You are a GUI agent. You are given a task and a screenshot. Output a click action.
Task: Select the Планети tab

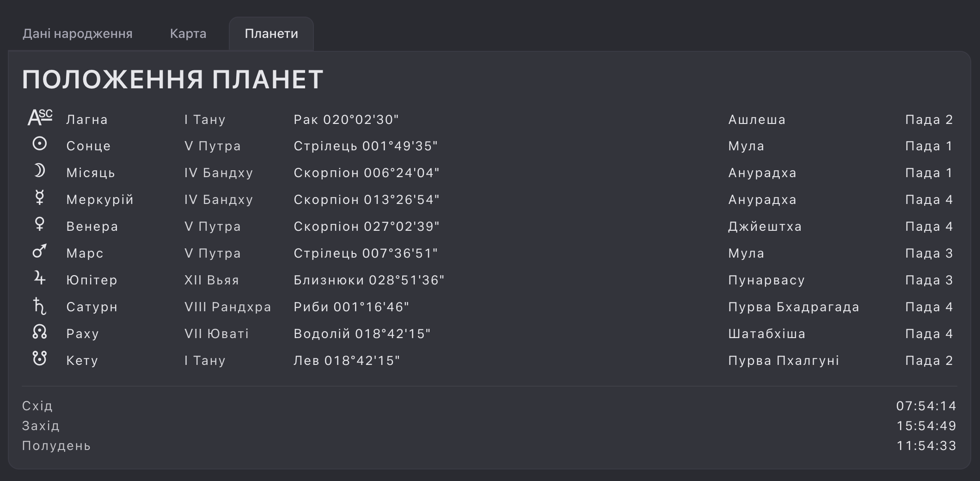[271, 34]
